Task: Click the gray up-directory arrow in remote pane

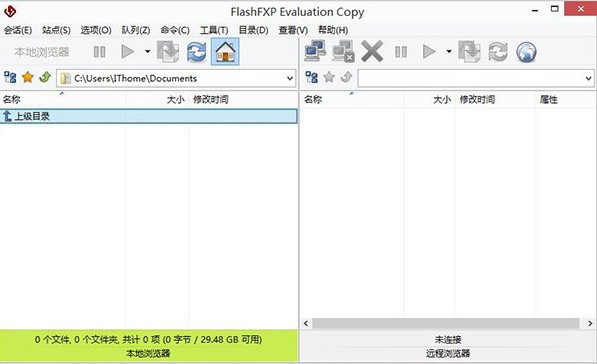Action: [x=346, y=77]
